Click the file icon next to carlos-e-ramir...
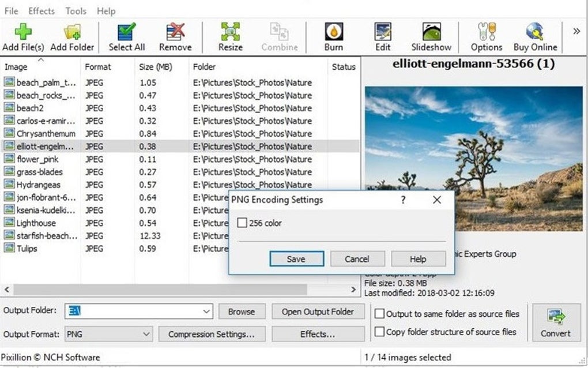The image size is (588, 368). tap(9, 120)
